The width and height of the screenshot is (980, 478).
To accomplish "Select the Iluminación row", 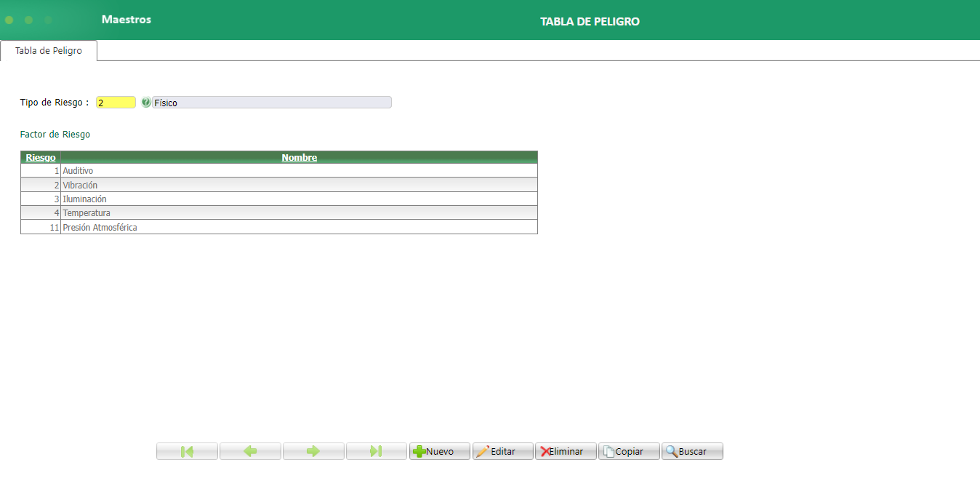I will (x=279, y=199).
